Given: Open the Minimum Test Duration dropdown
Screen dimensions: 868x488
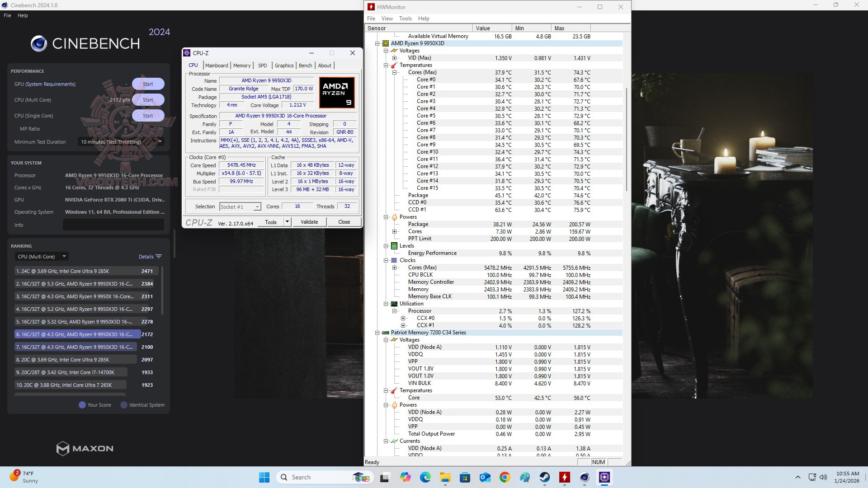Looking at the screenshot, I should 120,142.
